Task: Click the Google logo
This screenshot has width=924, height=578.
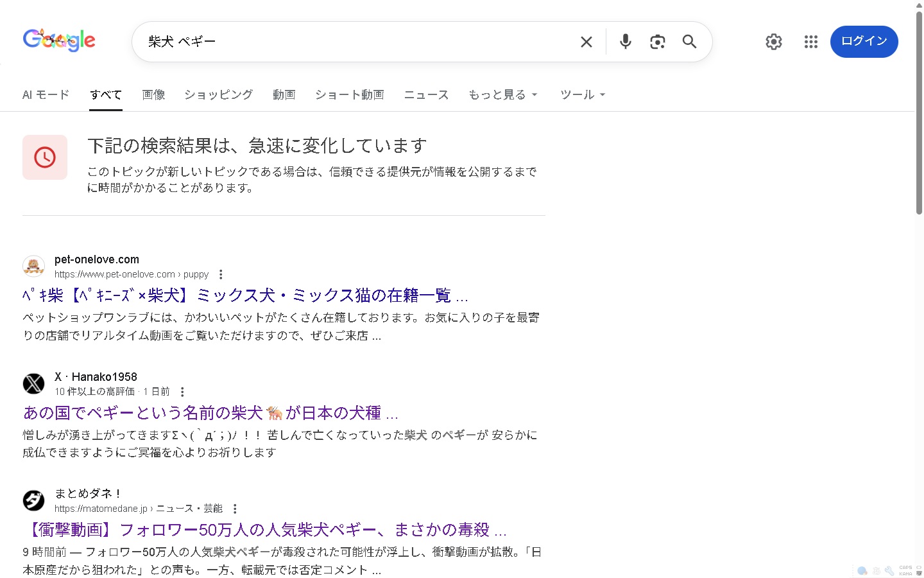Action: coord(59,40)
